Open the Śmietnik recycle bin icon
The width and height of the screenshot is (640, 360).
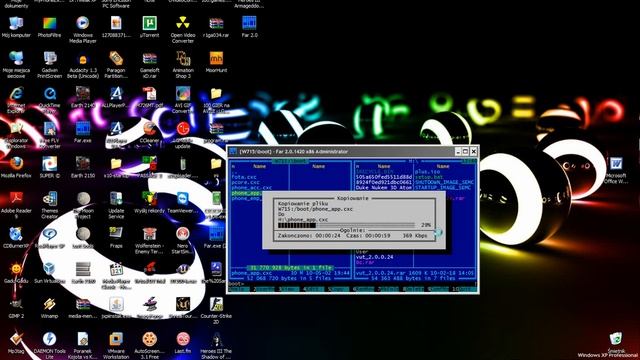[x=616, y=342]
